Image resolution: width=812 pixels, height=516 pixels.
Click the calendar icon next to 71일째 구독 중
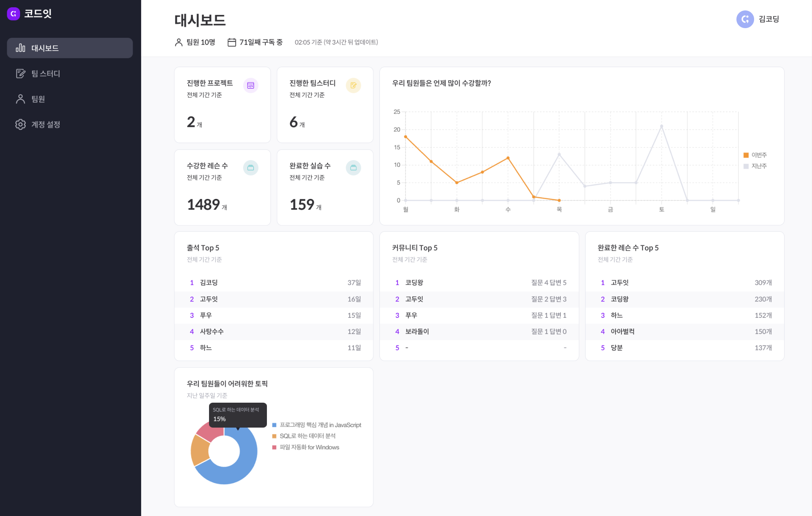232,42
